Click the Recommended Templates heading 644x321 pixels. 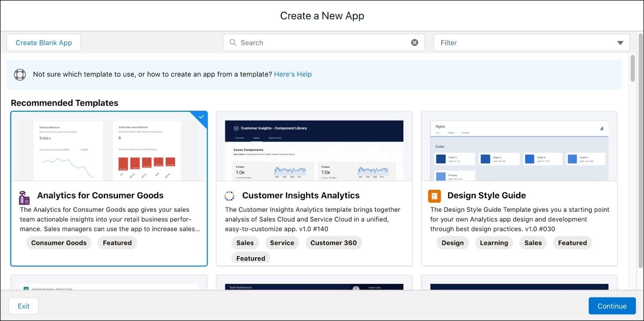tap(64, 103)
